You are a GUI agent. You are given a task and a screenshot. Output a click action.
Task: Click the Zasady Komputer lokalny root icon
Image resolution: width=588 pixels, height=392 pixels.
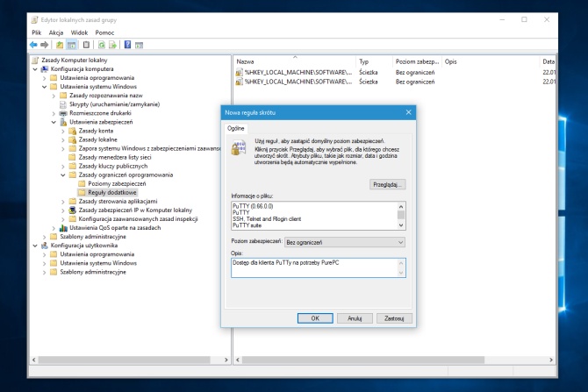(35, 60)
